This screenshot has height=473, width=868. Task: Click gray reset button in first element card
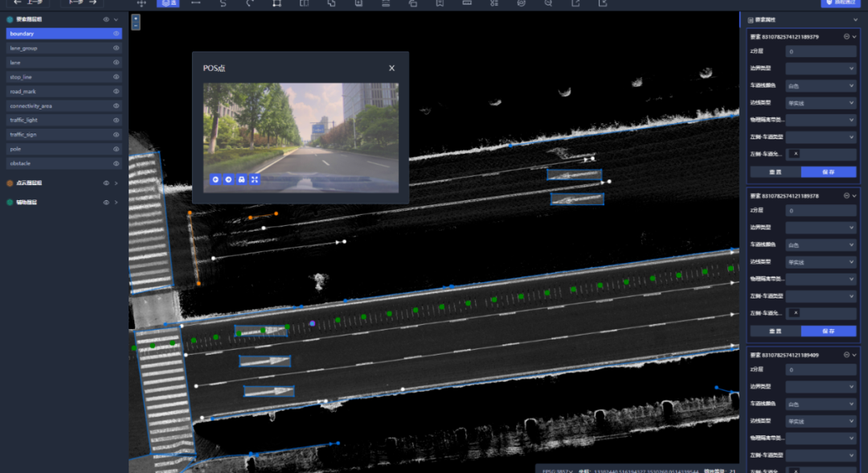(776, 172)
